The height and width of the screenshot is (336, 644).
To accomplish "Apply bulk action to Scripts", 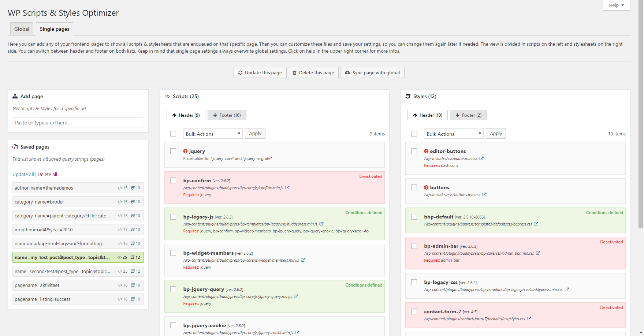I will [x=255, y=134].
